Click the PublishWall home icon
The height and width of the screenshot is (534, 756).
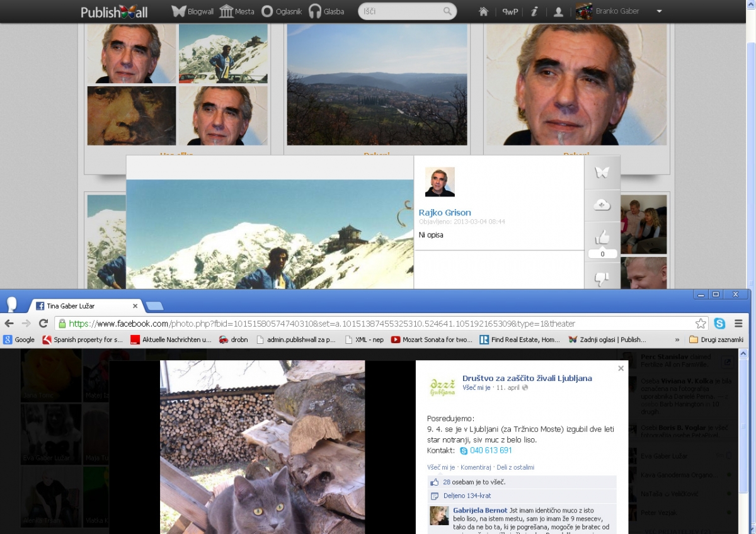pyautogui.click(x=483, y=11)
